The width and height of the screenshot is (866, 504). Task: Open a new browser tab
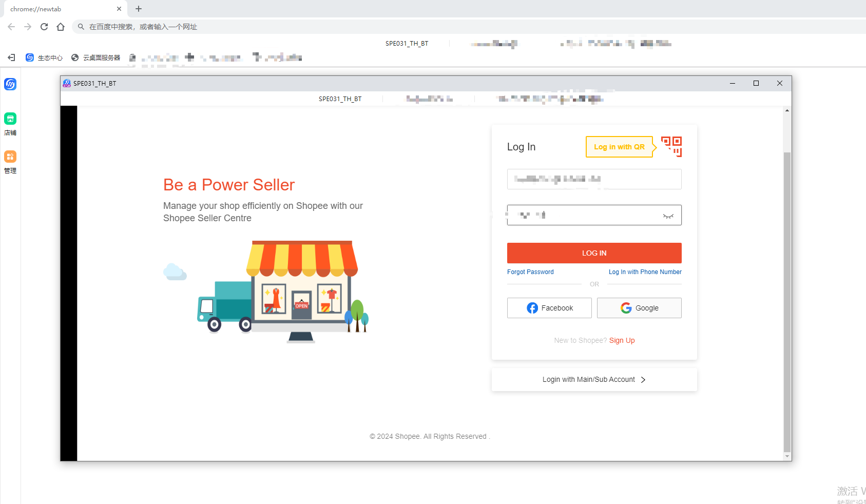(x=139, y=9)
